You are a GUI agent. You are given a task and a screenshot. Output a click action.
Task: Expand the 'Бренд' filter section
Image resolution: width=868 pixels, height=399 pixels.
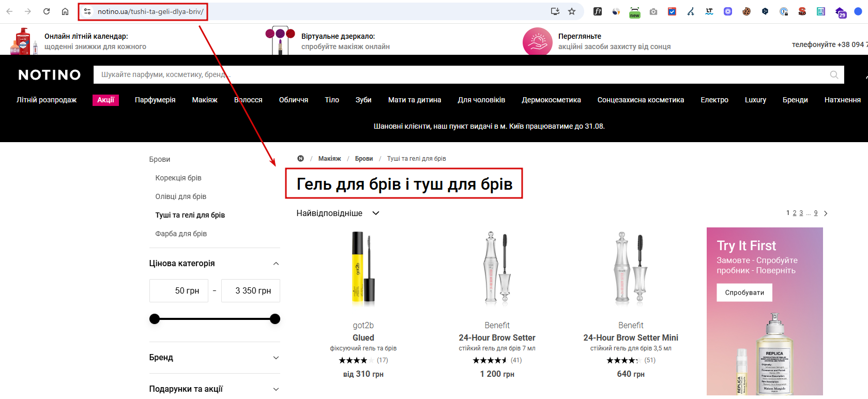coord(276,358)
